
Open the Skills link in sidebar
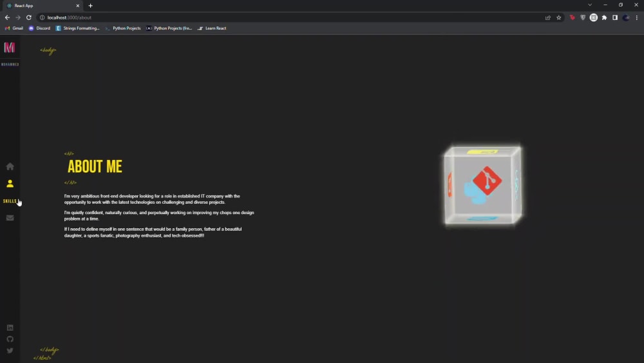pos(10,201)
